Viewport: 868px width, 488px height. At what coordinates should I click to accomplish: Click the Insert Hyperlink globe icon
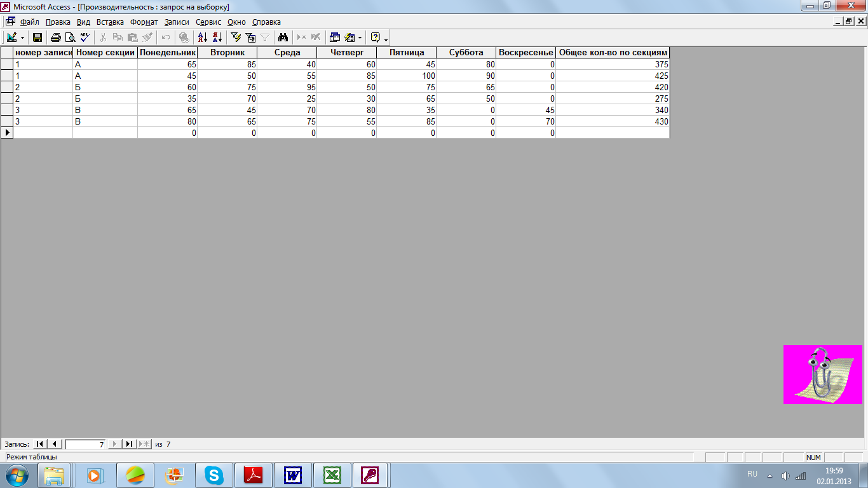184,37
